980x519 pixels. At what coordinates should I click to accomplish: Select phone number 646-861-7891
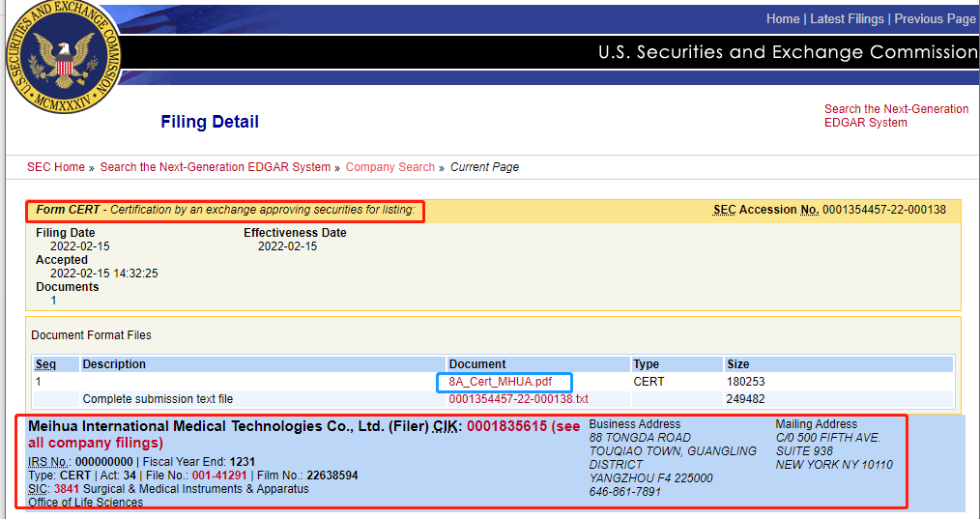click(625, 492)
